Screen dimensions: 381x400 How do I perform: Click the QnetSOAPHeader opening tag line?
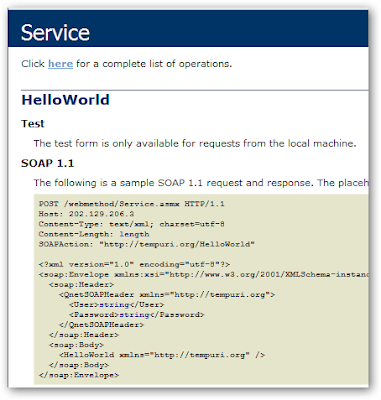coord(167,295)
